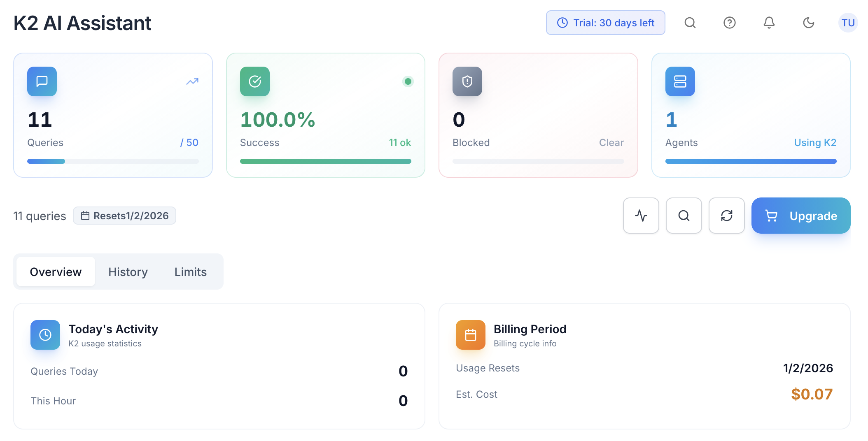The width and height of the screenshot is (868, 441).
Task: Click the help icon in the header
Action: click(730, 23)
